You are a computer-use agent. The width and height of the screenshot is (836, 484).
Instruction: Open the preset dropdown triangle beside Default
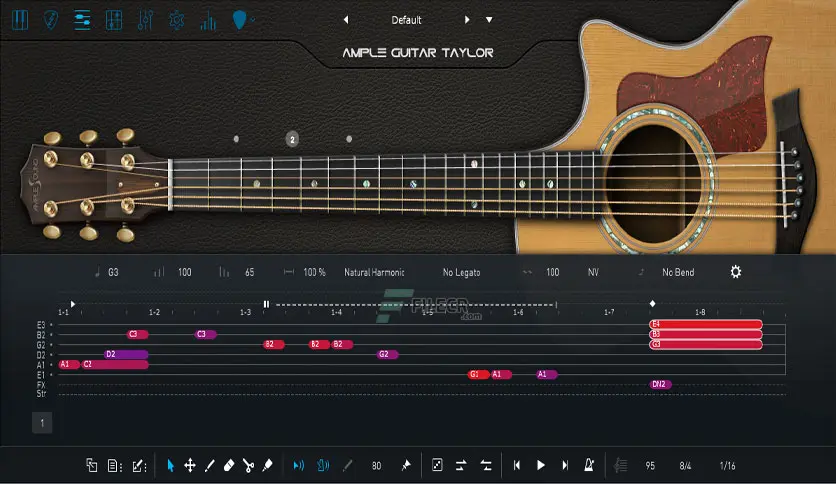coord(489,20)
